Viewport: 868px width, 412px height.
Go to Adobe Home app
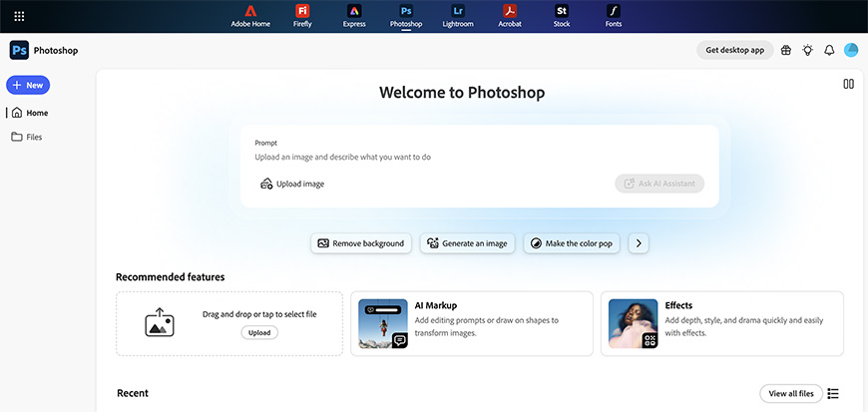250,16
